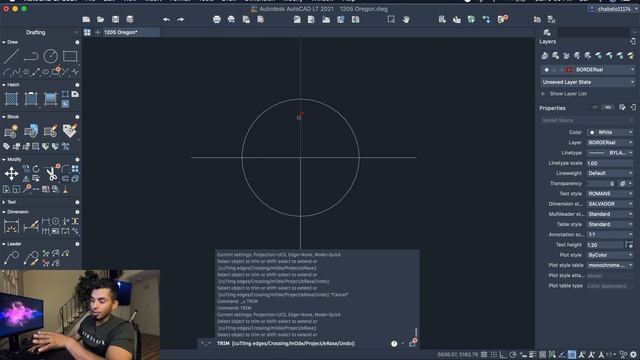Viewport: 640px width, 360px height.
Task: Select the Hatch tool
Action: tap(11, 99)
